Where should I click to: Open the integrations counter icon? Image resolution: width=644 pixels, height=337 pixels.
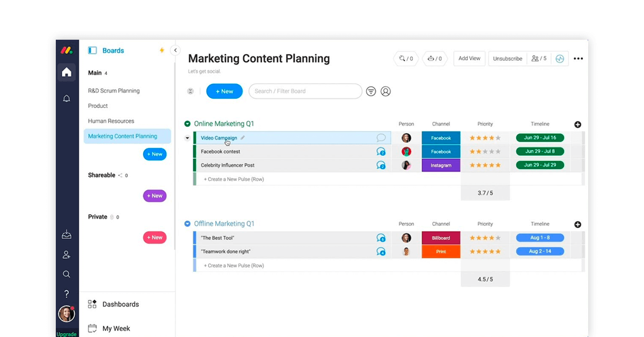click(406, 58)
